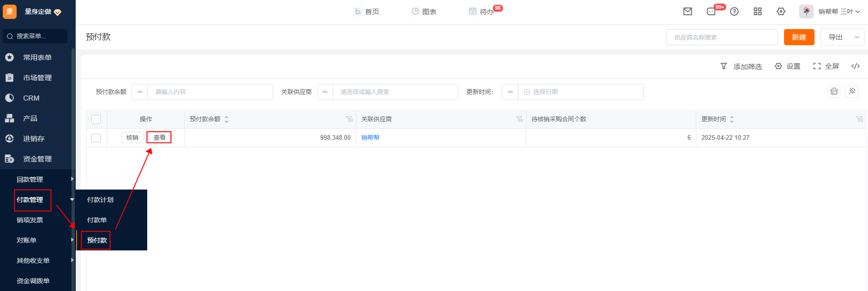This screenshot has width=868, height=291.
Task: Switch to 全屏 fullscreen mode
Action: (x=826, y=66)
